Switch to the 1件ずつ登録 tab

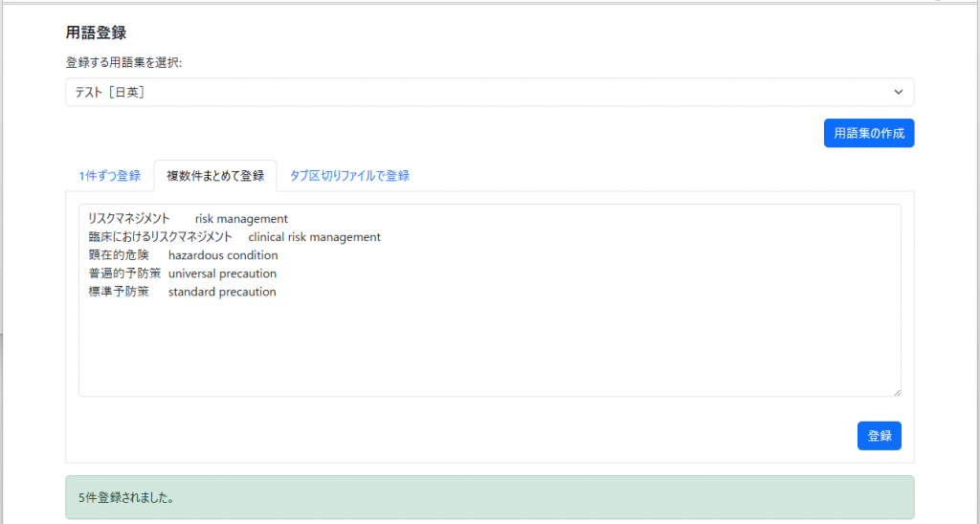109,176
